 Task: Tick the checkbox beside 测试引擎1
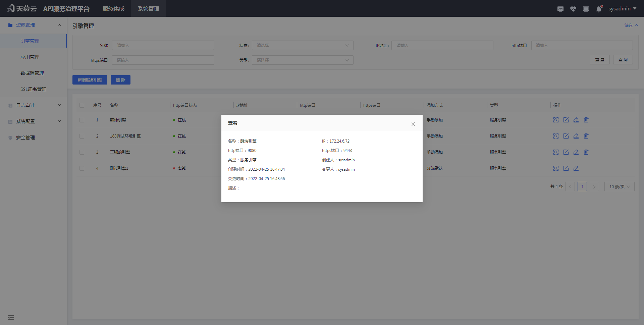click(x=82, y=168)
